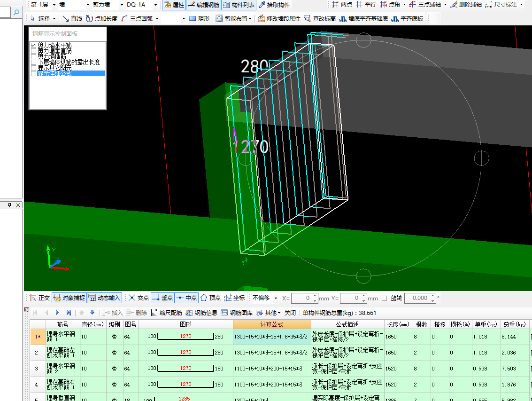Increase the Y offset stepper up arrow
Image resolution: width=532 pixels, height=401 pixels.
(x=363, y=296)
